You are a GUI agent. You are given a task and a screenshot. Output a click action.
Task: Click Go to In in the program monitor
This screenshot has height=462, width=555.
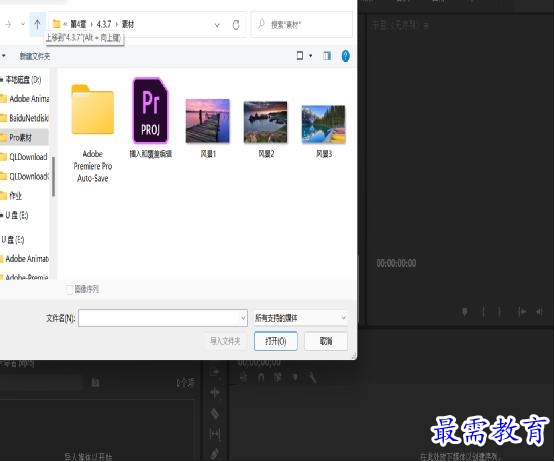click(x=522, y=312)
